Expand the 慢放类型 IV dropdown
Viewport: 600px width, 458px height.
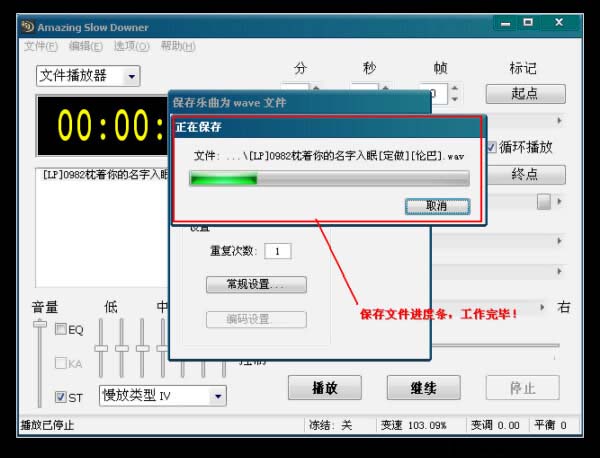[218, 396]
